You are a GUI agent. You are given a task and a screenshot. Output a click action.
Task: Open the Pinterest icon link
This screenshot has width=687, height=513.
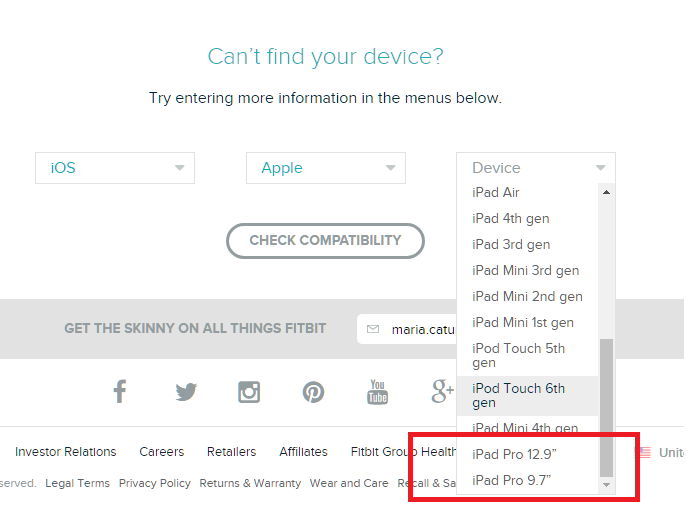[313, 392]
